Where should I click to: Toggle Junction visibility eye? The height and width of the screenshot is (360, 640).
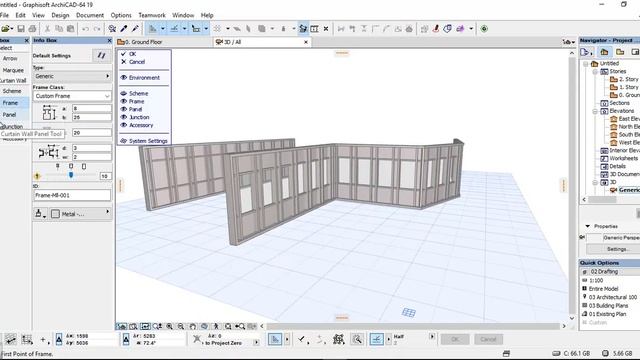(124, 117)
